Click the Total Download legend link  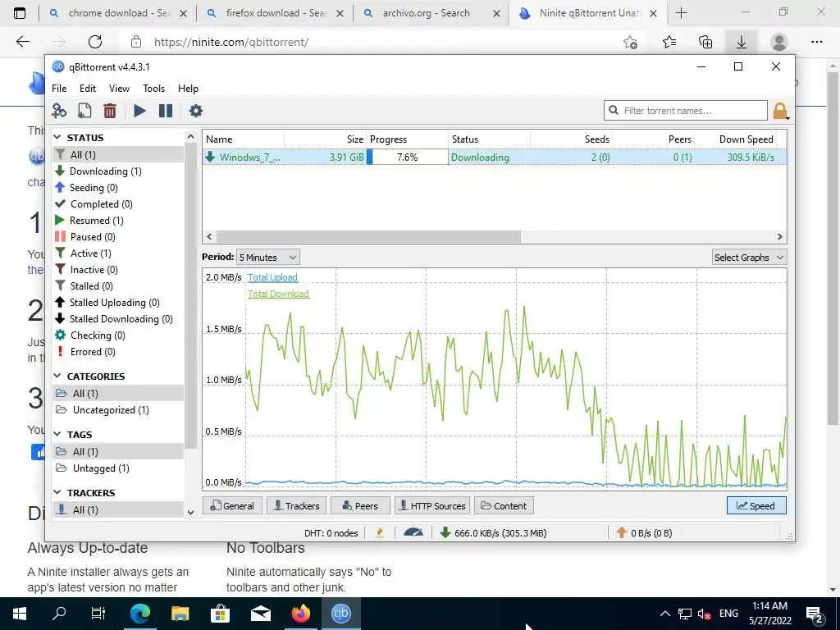click(x=279, y=294)
